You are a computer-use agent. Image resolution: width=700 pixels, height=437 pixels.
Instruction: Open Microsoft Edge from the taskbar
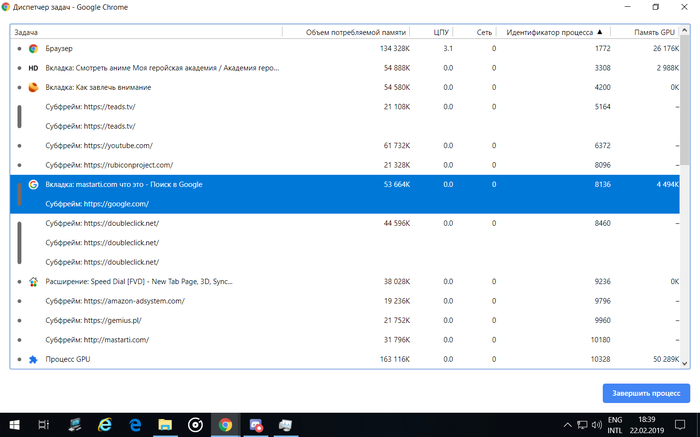(x=135, y=424)
